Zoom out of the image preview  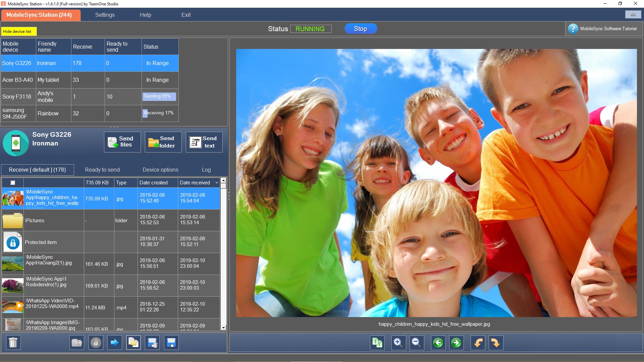click(416, 343)
